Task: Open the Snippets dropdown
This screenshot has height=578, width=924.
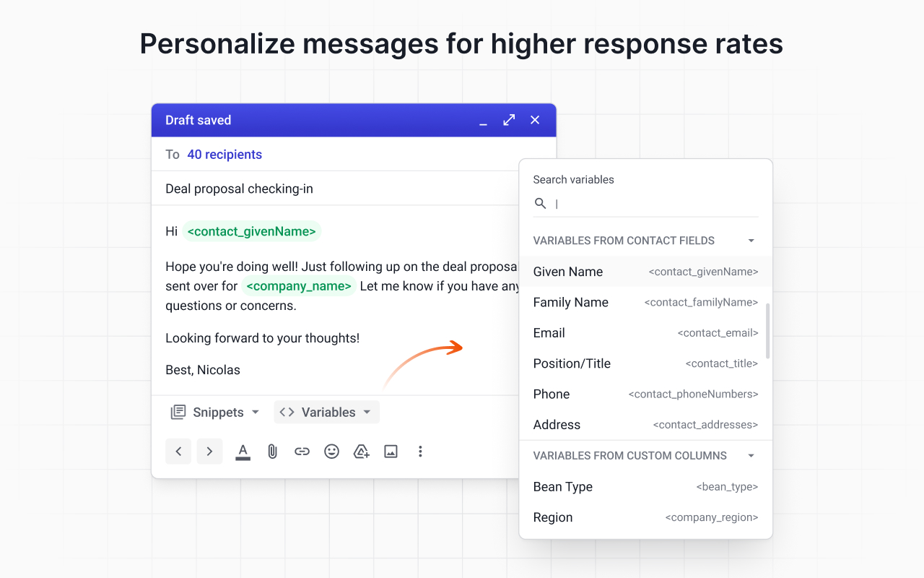Action: pos(214,412)
